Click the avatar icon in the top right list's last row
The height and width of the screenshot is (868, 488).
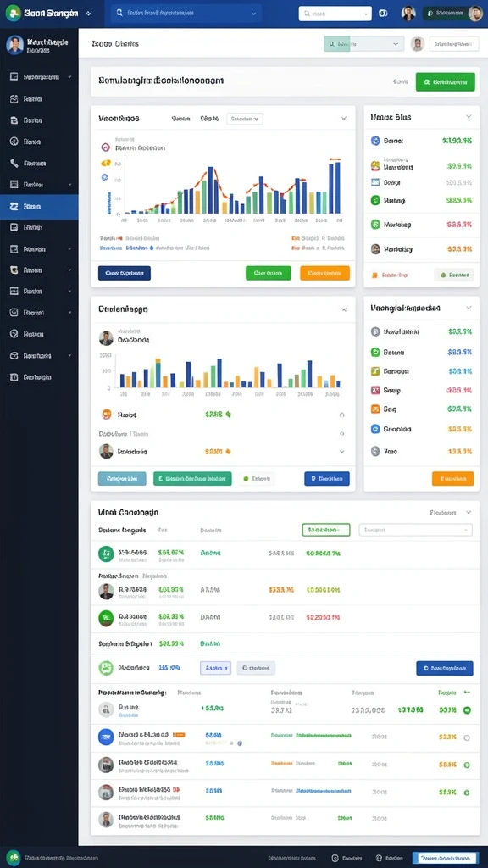coord(375,249)
